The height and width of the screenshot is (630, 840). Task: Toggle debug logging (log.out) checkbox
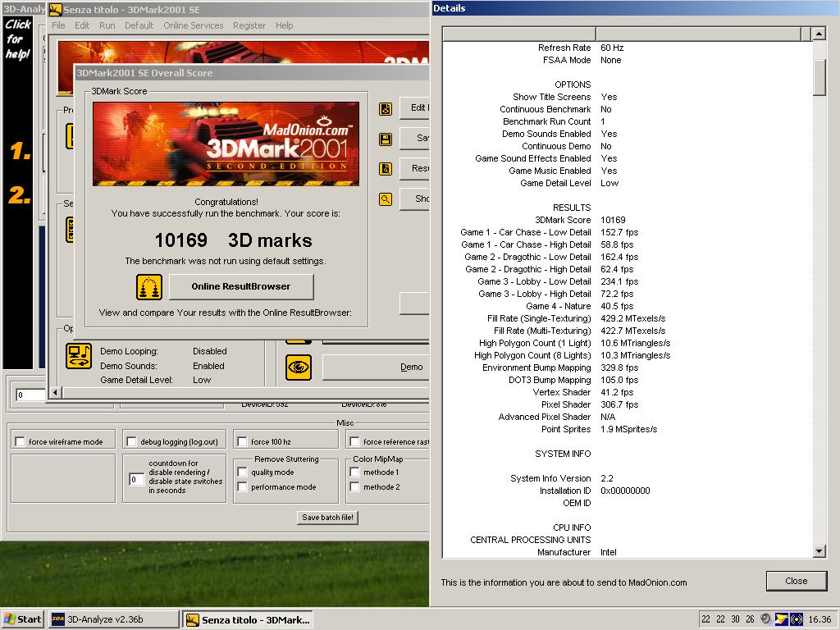click(132, 441)
